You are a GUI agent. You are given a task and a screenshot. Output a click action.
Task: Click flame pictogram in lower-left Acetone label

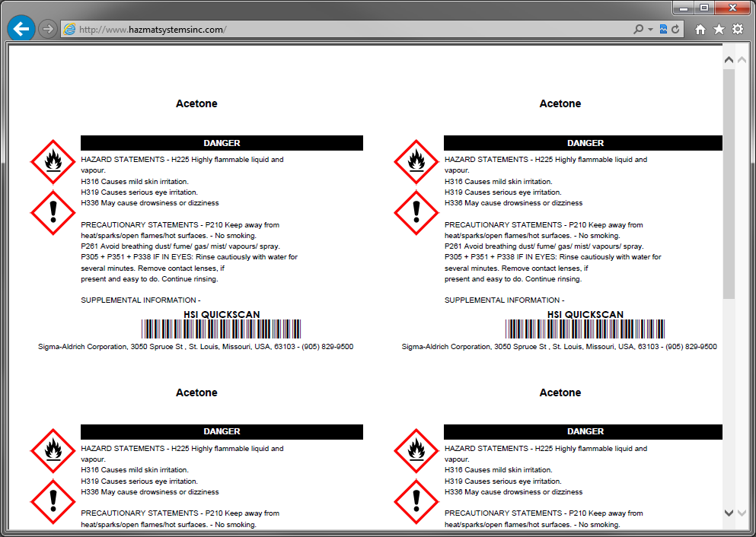point(53,451)
